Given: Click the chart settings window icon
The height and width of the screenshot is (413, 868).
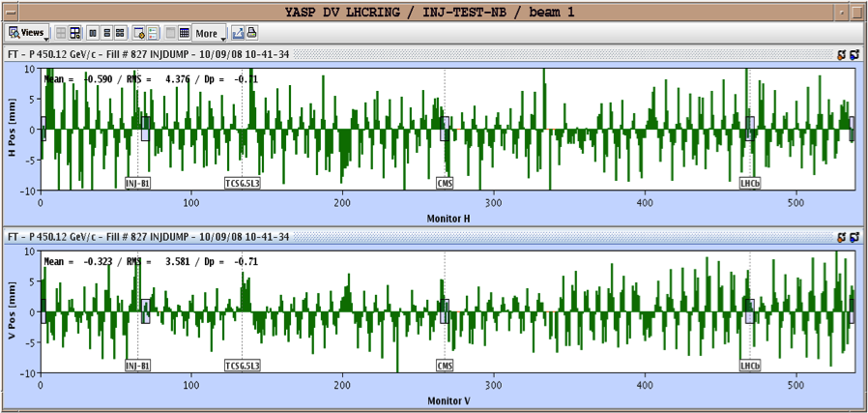Looking at the screenshot, I should click(139, 33).
